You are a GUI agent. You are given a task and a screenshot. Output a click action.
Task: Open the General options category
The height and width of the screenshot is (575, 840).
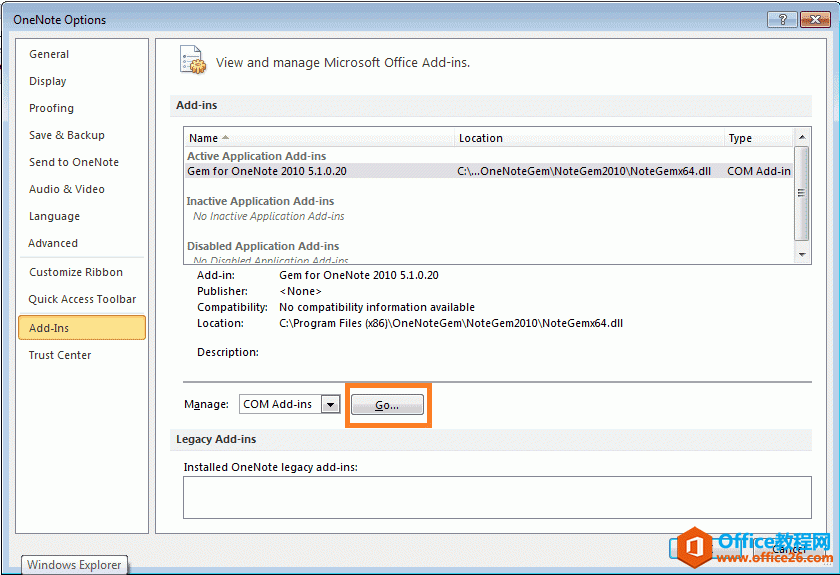click(x=49, y=54)
